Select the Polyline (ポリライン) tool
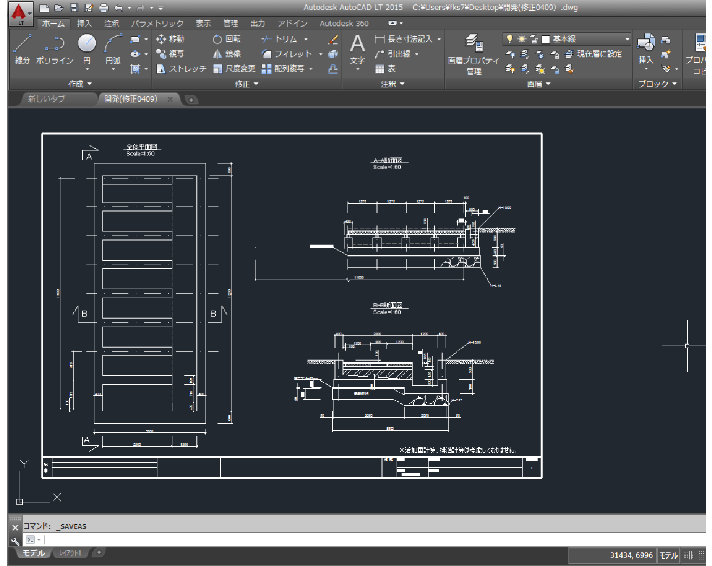712x566 pixels. [x=55, y=49]
